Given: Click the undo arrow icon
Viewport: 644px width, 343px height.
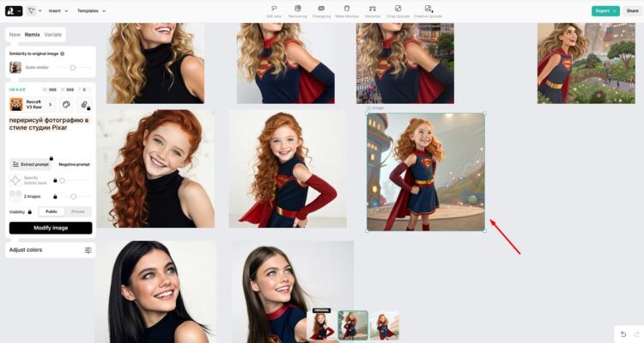Looking at the screenshot, I should [x=623, y=334].
